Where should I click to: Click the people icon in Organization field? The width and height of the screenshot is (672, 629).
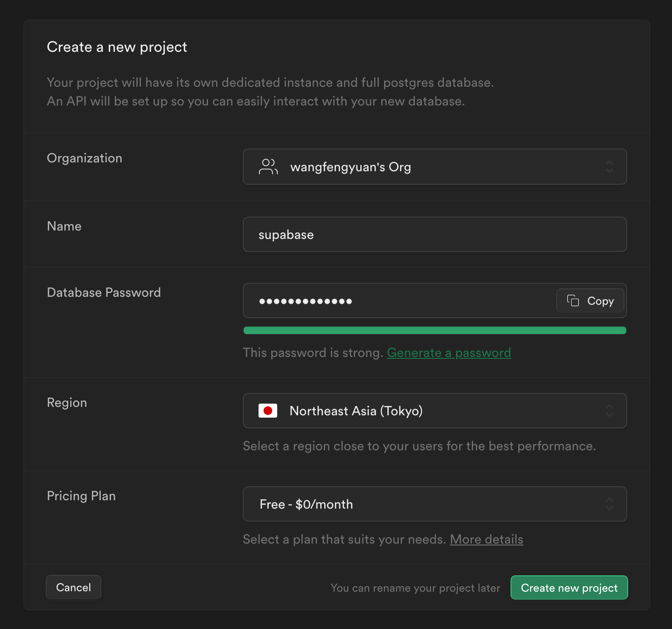(268, 167)
